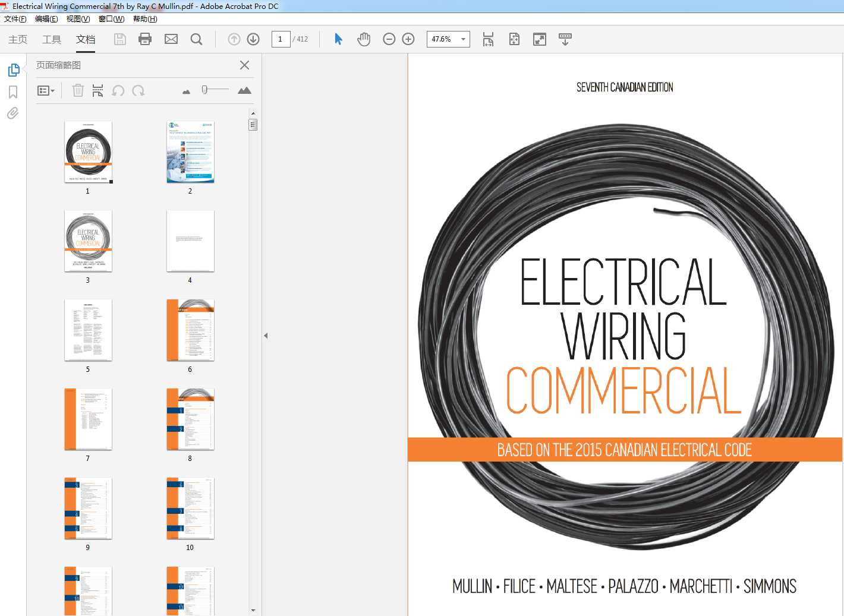Click the thumbnail scrollbar thumb
The width and height of the screenshot is (844, 616).
[x=253, y=125]
